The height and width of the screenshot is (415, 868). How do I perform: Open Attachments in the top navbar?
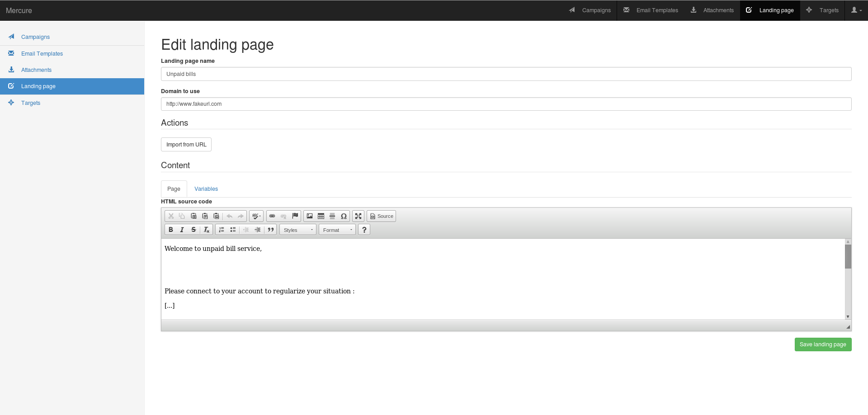[712, 10]
